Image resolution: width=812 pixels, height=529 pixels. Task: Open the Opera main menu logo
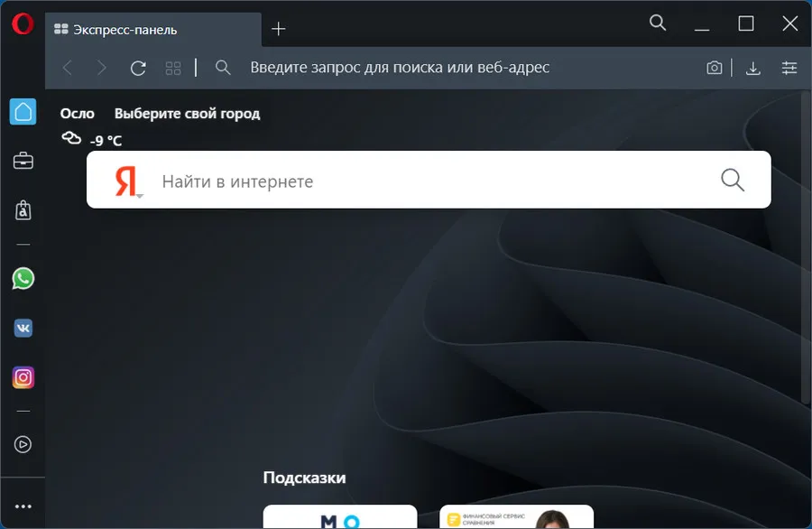pyautogui.click(x=23, y=24)
